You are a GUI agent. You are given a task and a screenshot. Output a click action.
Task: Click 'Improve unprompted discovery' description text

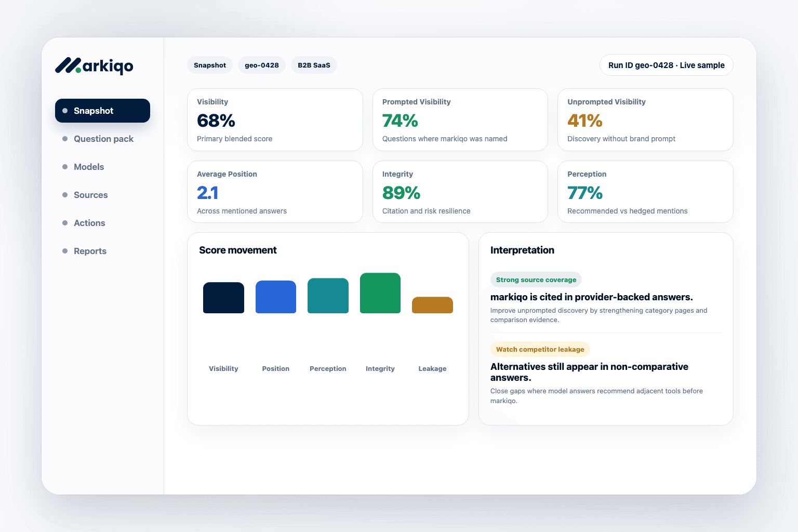click(599, 315)
